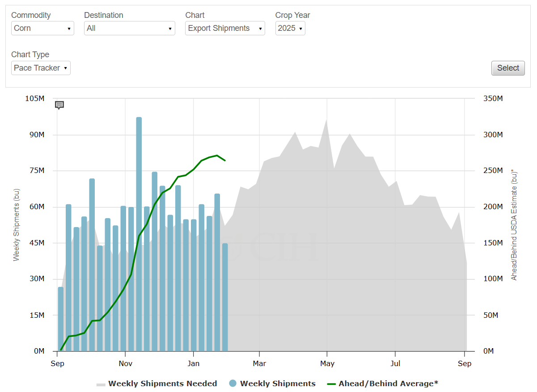Click the comment annotation icon on chart

(x=59, y=105)
